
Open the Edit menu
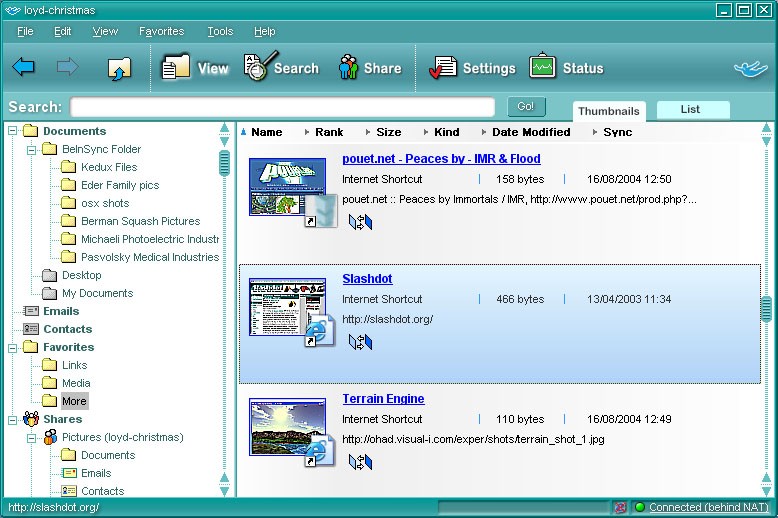tap(63, 31)
